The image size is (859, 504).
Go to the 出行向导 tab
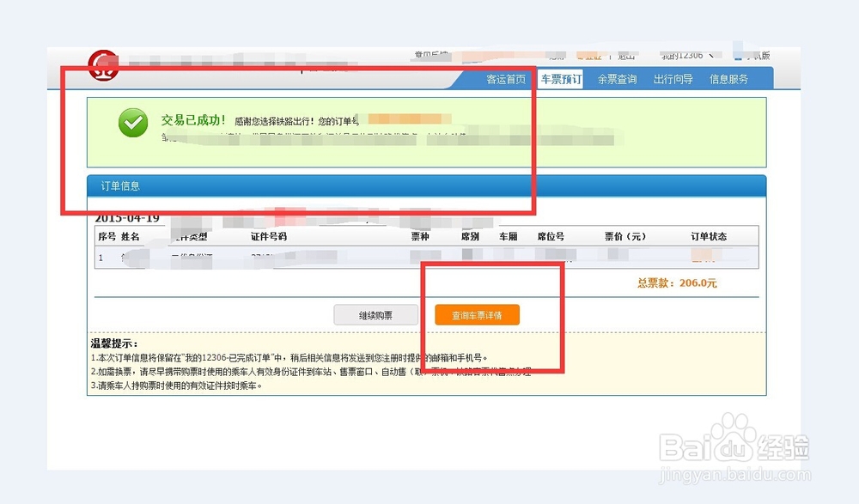coord(673,78)
